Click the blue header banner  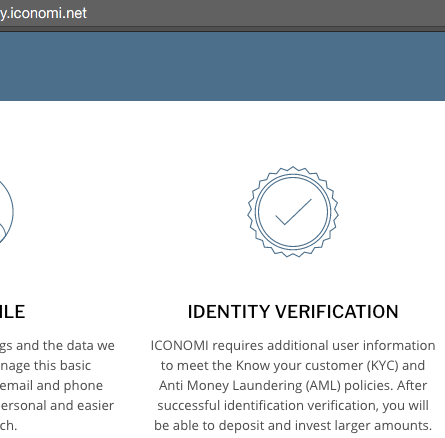[x=222, y=66]
